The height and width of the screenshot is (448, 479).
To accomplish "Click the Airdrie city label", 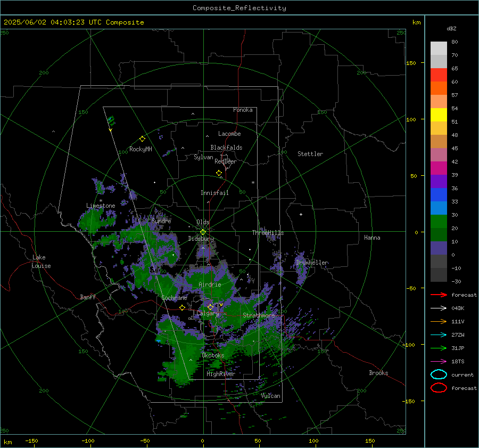I will 210,284.
